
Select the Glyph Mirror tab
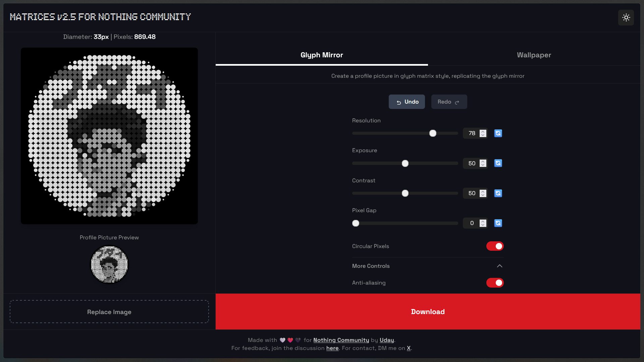[321, 55]
